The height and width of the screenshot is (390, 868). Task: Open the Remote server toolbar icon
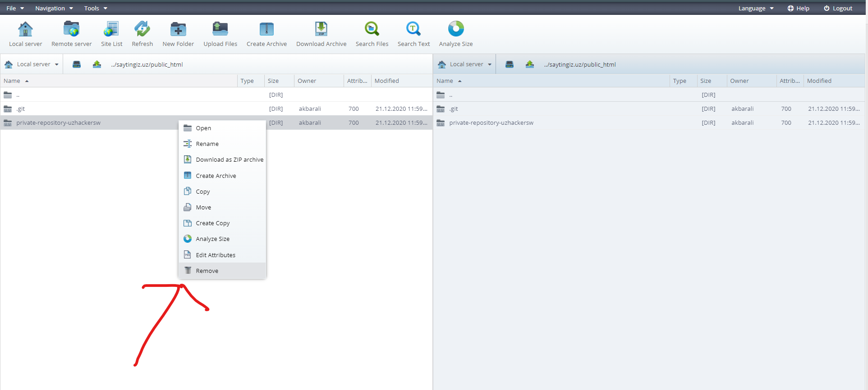[x=71, y=29]
